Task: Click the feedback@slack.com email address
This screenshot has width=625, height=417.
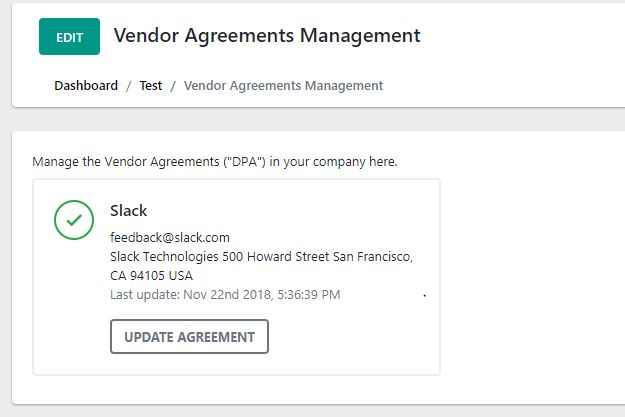Action: 170,237
